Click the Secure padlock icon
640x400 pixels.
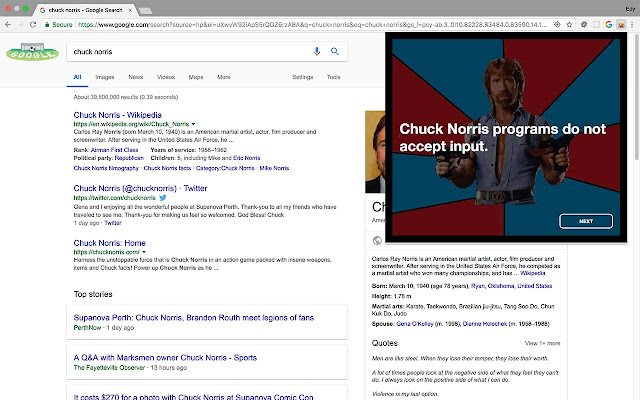coord(47,24)
